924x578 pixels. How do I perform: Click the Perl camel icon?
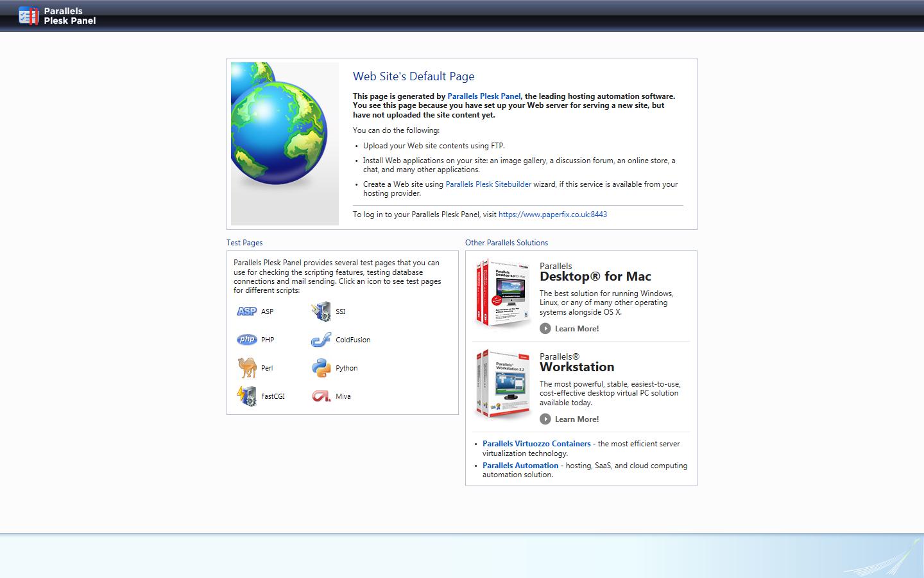[247, 367]
